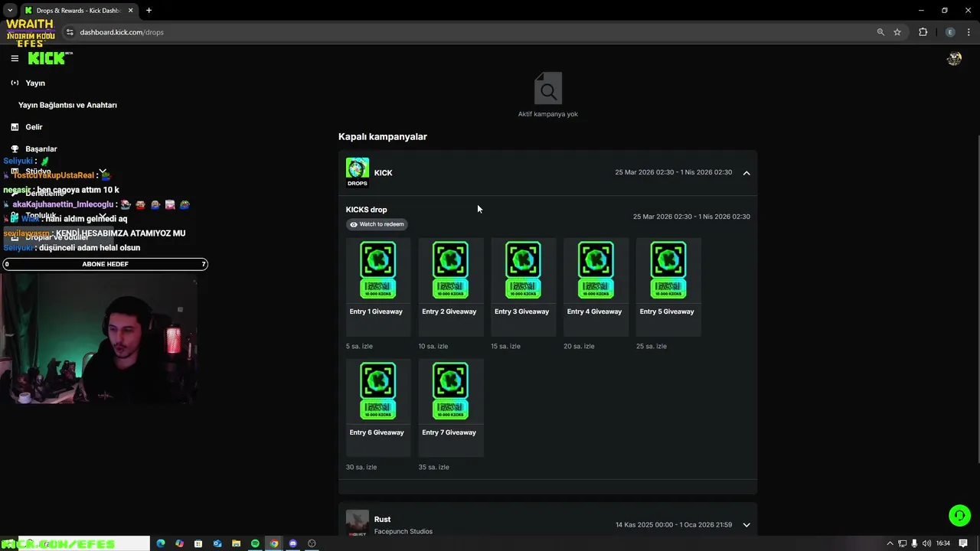980x551 pixels.
Task: Click the "Kapalı kampanyalar" heading
Action: [x=383, y=137]
